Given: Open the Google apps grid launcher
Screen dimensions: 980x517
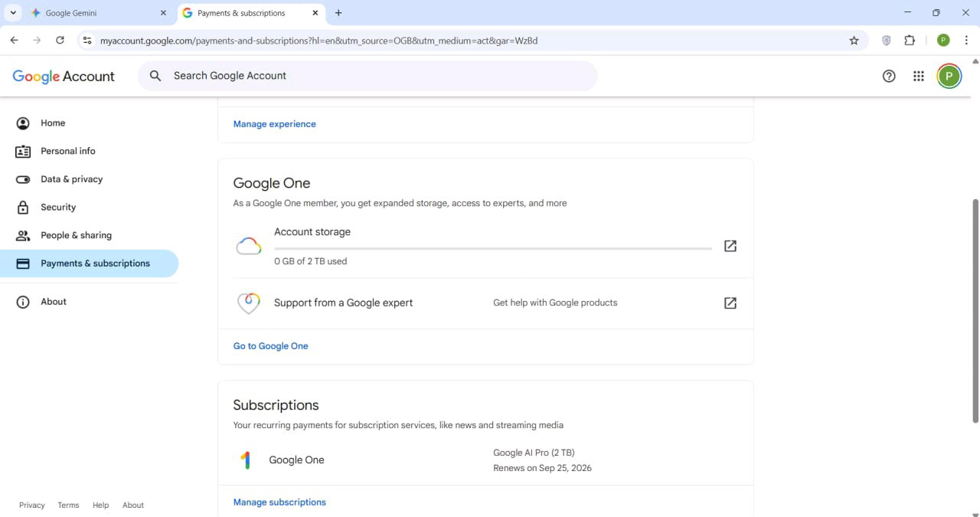Looking at the screenshot, I should (918, 76).
